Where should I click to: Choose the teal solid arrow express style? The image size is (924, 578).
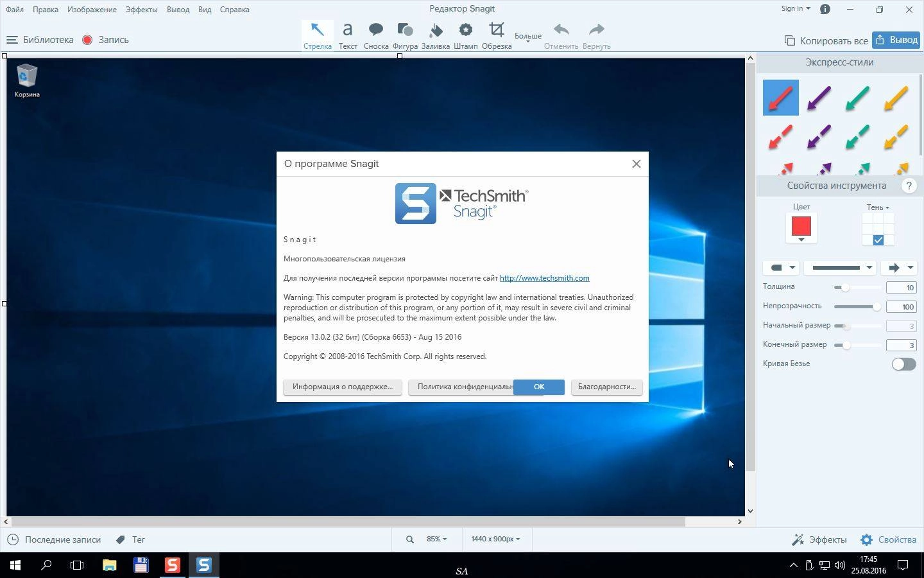point(858,98)
